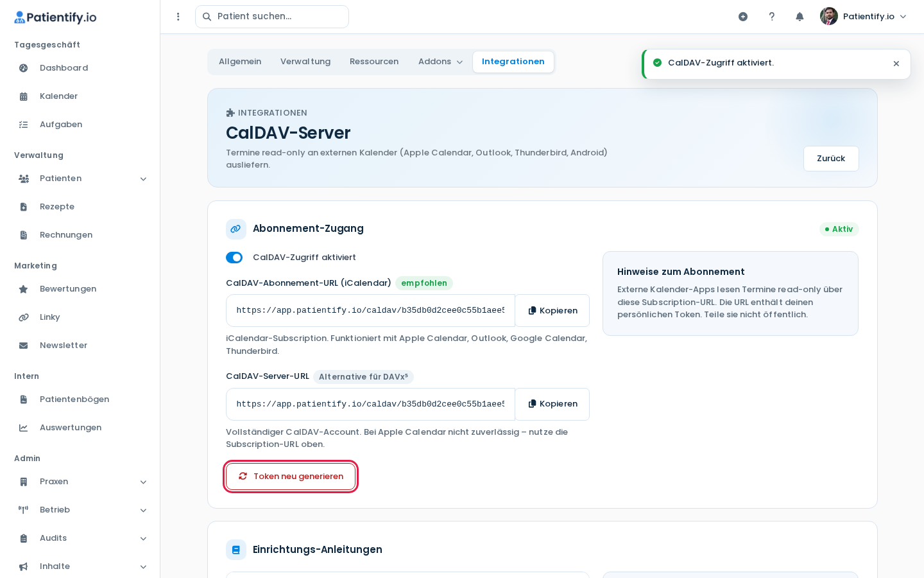The height and width of the screenshot is (578, 924).
Task: Click the empfohlen badge
Action: [x=424, y=283]
